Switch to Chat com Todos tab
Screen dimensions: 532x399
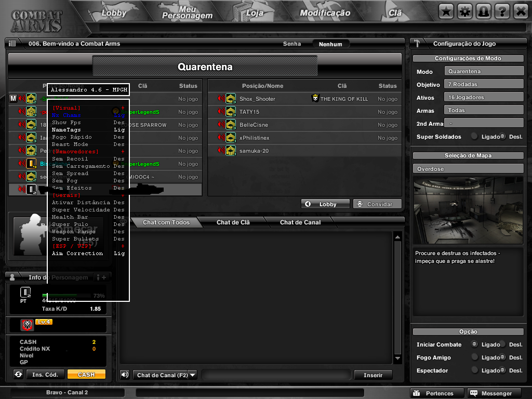pos(166,222)
